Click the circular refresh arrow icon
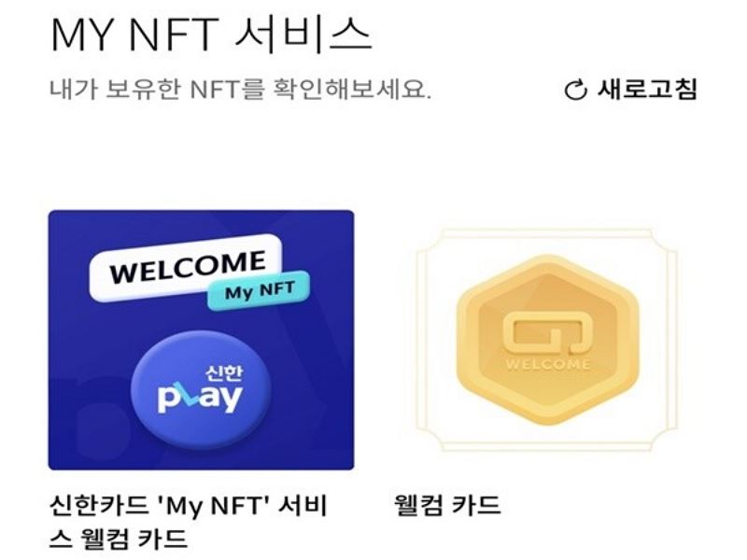Viewport: 747px width, 560px height. 576,90
